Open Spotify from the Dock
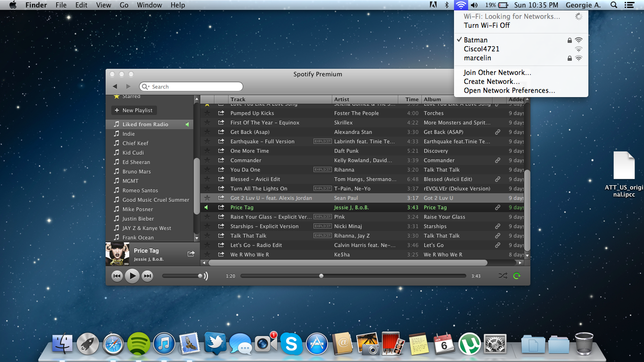Viewport: 644px width, 362px height. [x=139, y=344]
